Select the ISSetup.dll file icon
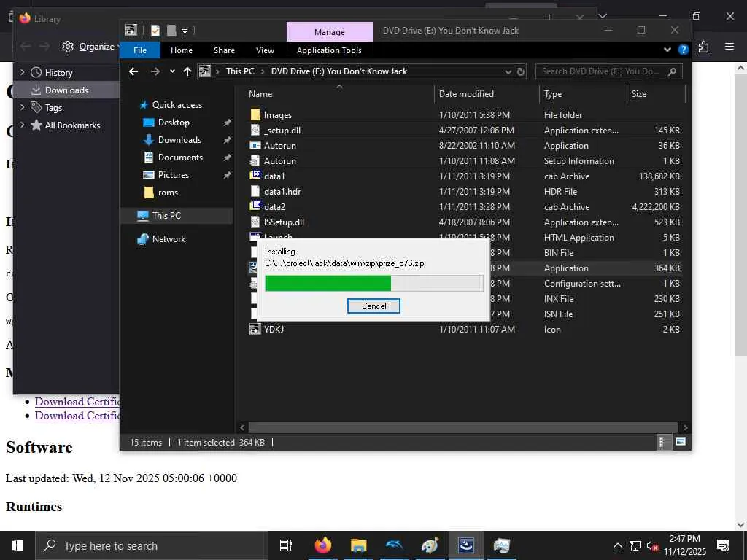Image resolution: width=747 pixels, height=560 pixels. [x=255, y=222]
